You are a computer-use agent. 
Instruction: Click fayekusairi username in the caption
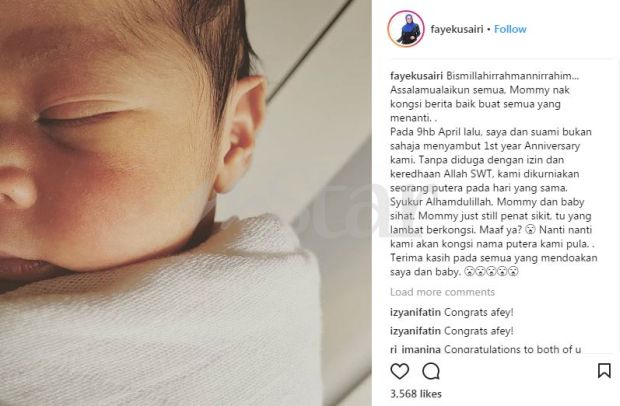417,76
